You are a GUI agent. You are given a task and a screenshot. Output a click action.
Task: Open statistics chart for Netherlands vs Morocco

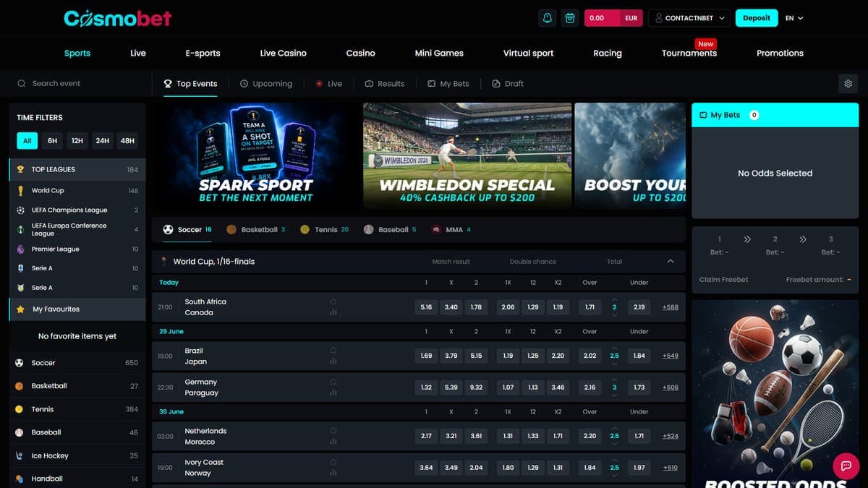point(333,442)
